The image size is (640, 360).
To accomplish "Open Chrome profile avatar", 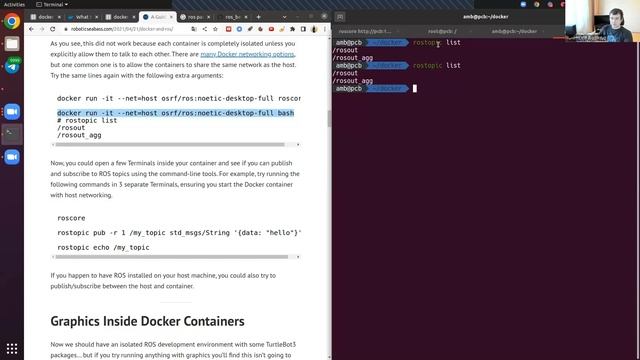I will (x=314, y=29).
